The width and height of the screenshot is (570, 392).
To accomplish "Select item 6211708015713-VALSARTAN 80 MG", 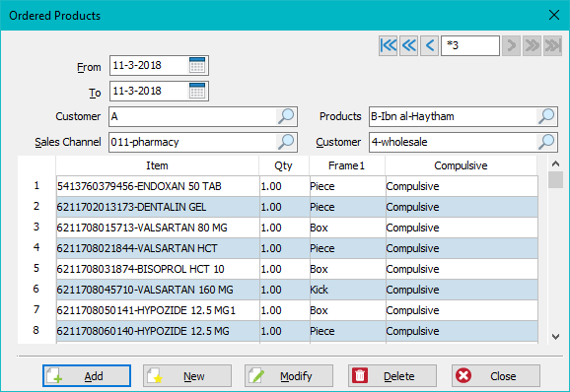I will click(158, 228).
